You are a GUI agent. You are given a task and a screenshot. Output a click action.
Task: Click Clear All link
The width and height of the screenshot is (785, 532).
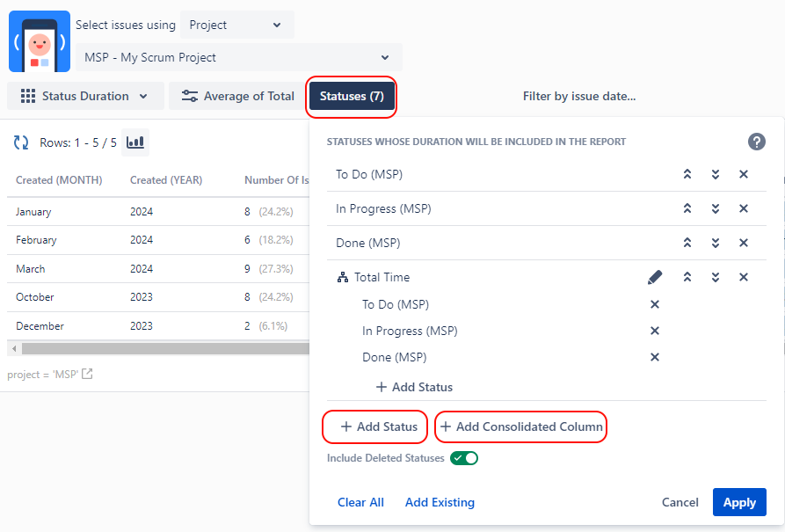point(360,502)
